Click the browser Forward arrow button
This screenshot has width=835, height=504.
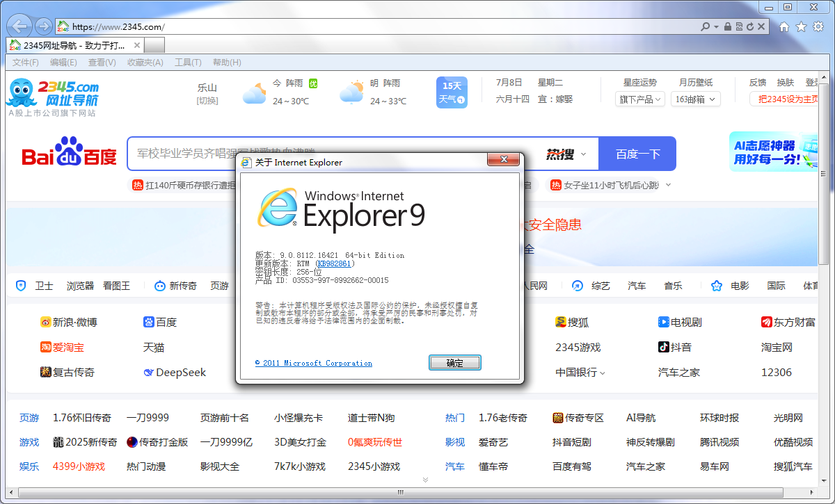[x=43, y=26]
